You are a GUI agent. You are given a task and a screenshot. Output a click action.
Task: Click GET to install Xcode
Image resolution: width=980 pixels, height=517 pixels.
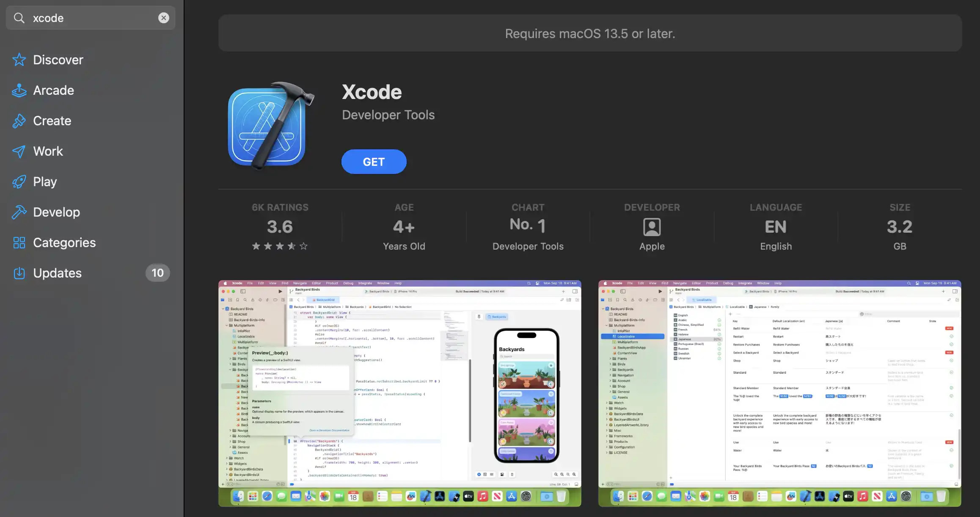click(373, 161)
